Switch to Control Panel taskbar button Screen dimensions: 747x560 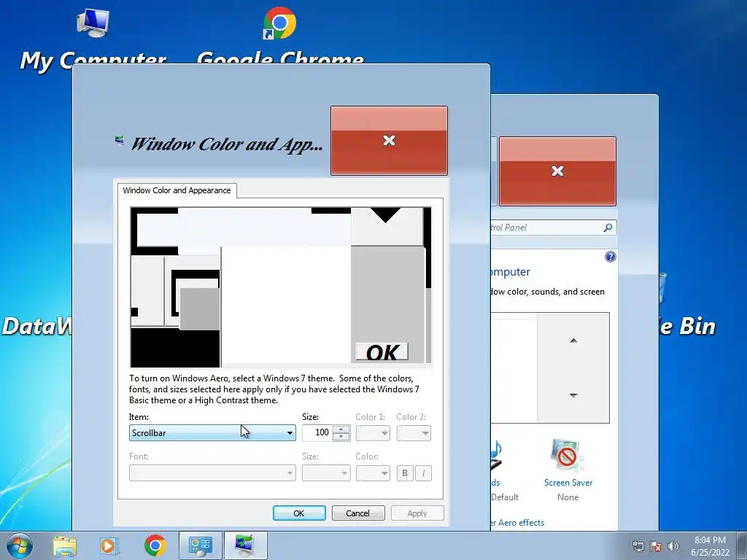(200, 545)
